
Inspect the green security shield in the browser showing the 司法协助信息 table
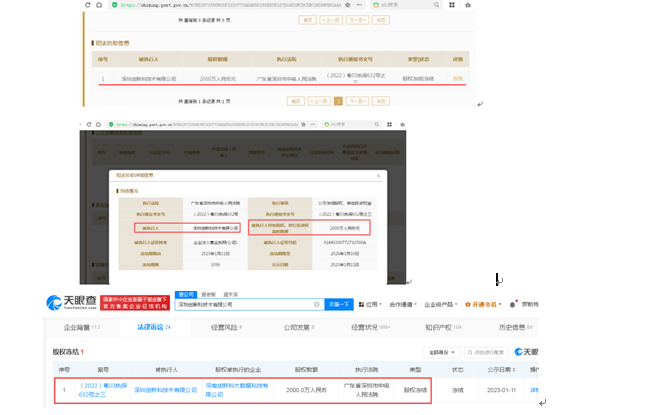click(114, 5)
